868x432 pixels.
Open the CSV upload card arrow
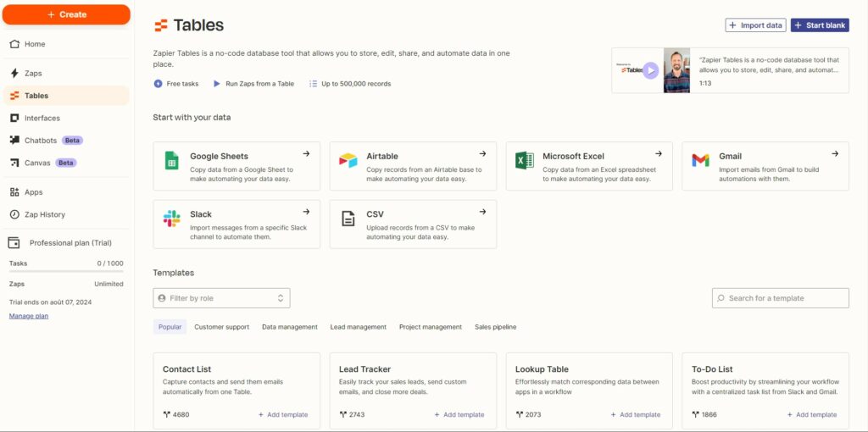(x=482, y=212)
